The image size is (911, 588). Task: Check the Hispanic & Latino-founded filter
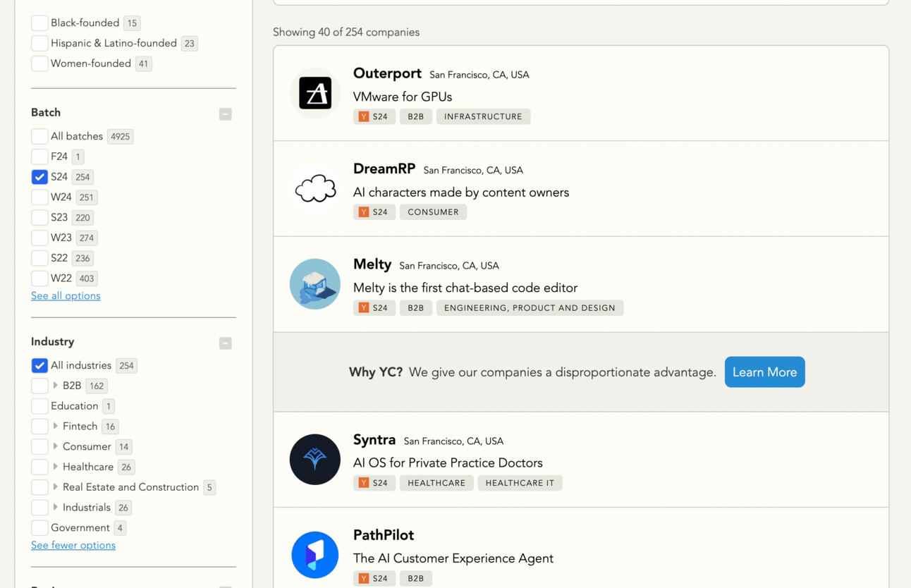(39, 43)
